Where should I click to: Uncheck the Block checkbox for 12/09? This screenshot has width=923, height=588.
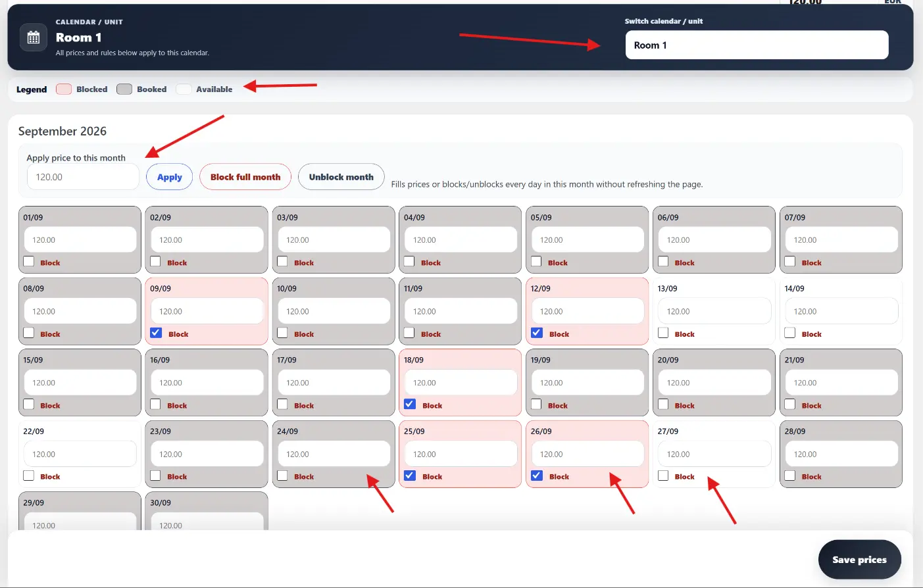point(537,333)
